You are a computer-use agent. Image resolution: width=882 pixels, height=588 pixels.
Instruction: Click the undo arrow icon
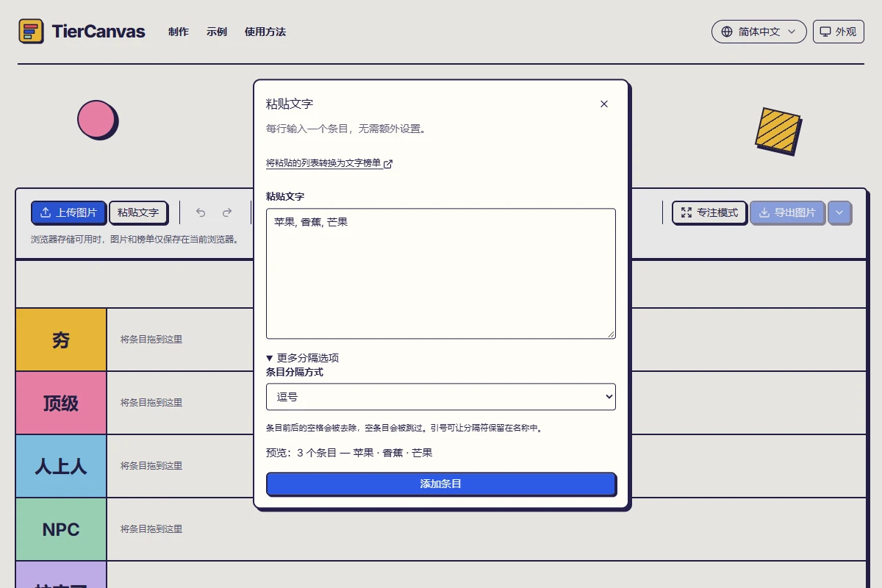point(201,212)
